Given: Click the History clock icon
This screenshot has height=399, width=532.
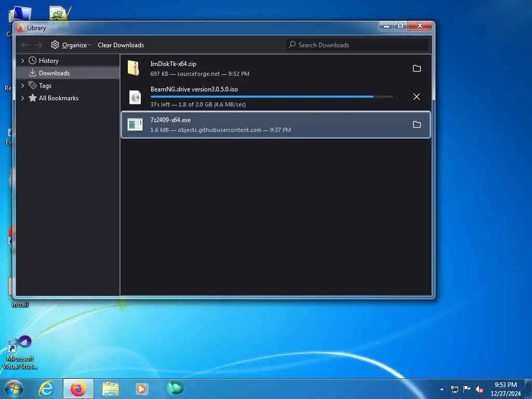Looking at the screenshot, I should [x=33, y=60].
